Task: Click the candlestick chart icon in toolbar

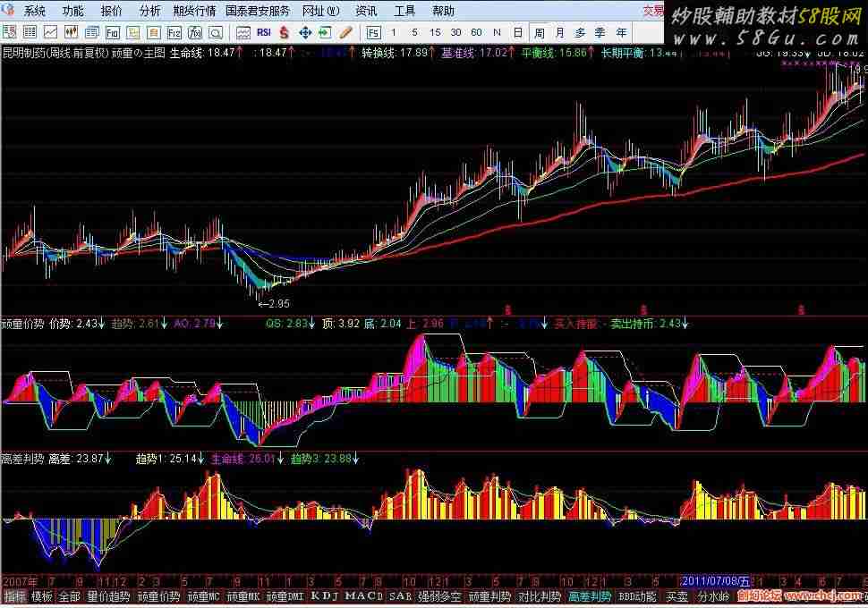Action: (x=71, y=32)
